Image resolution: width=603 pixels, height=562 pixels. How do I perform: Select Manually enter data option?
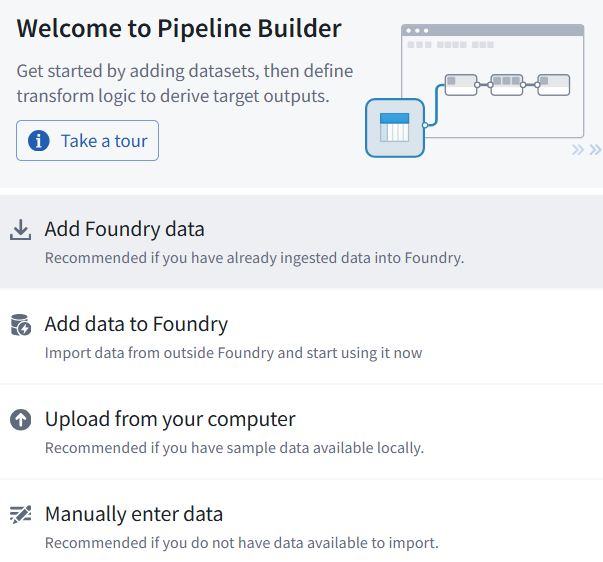coord(302,521)
